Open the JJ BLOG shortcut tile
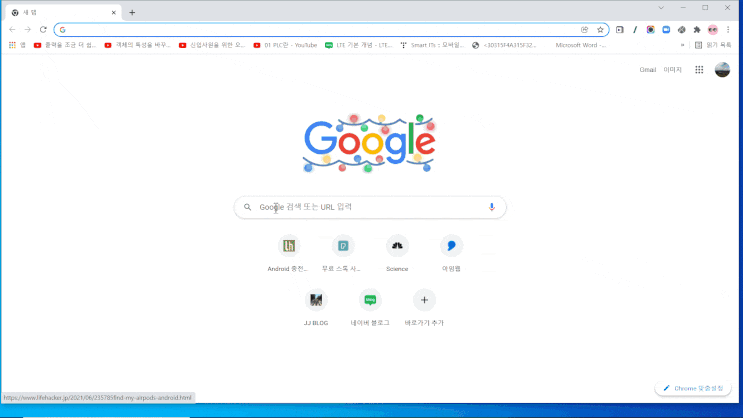The image size is (743, 418). click(316, 308)
